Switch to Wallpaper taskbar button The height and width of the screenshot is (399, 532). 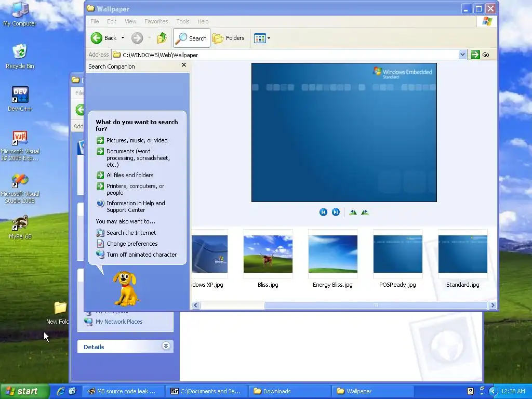point(372,391)
